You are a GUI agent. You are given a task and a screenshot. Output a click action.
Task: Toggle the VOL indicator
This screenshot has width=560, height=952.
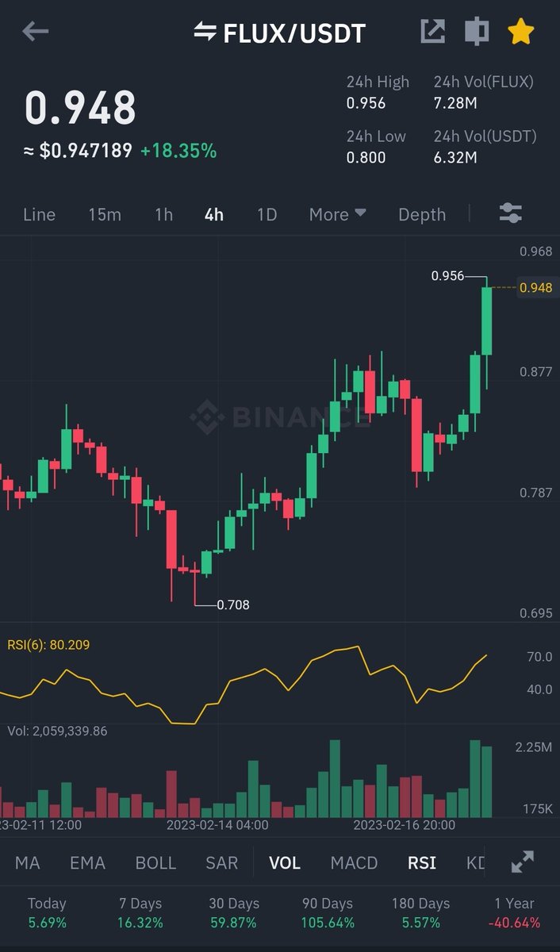pyautogui.click(x=285, y=862)
